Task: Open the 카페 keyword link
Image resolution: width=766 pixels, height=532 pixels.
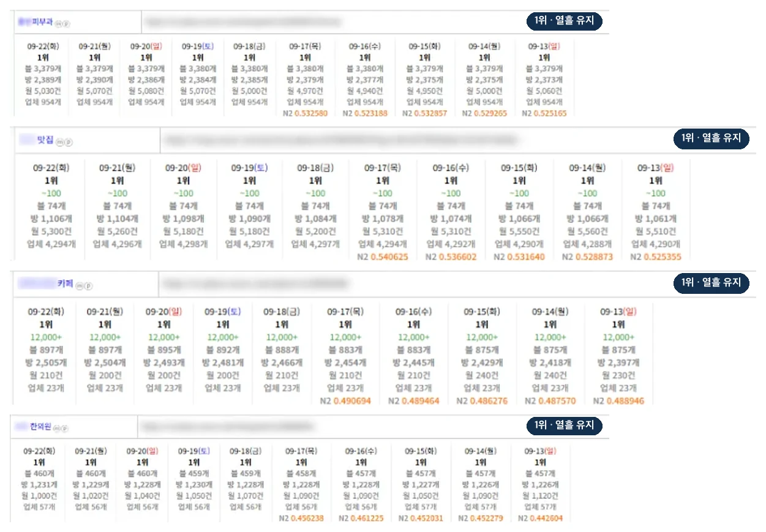Action: 46,283
